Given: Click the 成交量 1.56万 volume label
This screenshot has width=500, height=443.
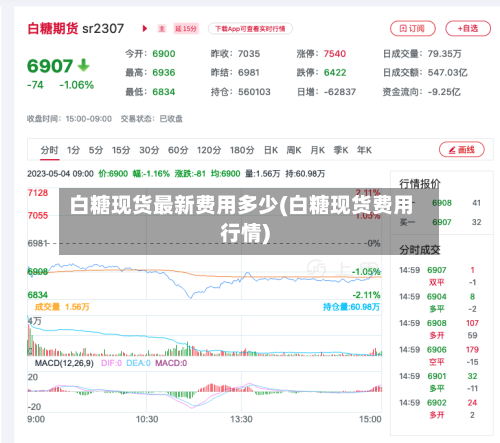Looking at the screenshot, I should coord(62,307).
